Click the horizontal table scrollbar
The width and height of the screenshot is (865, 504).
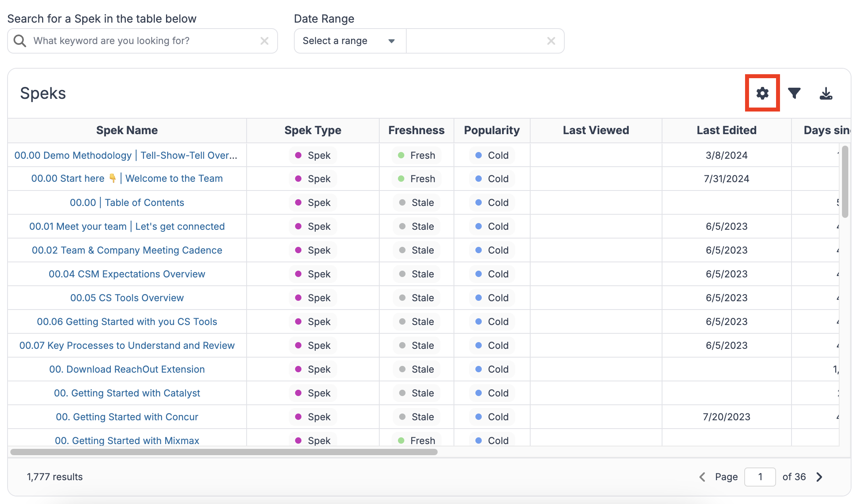point(224,452)
